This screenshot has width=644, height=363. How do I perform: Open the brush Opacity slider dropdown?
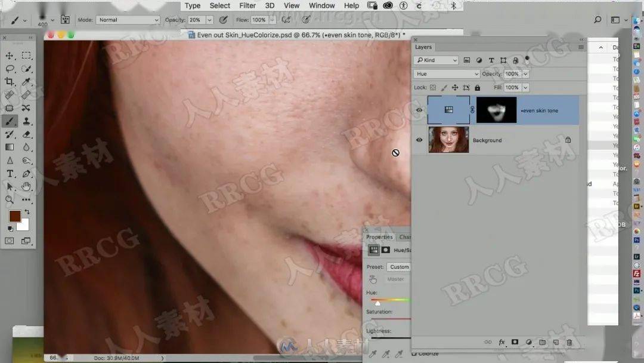click(209, 20)
